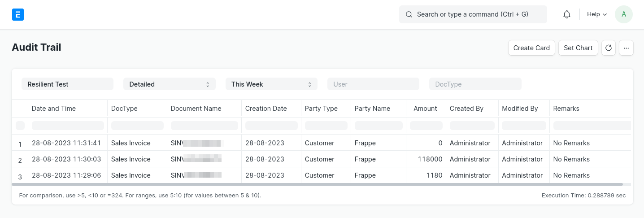Click the Amount column header
The height and width of the screenshot is (218, 644).
coord(425,109)
